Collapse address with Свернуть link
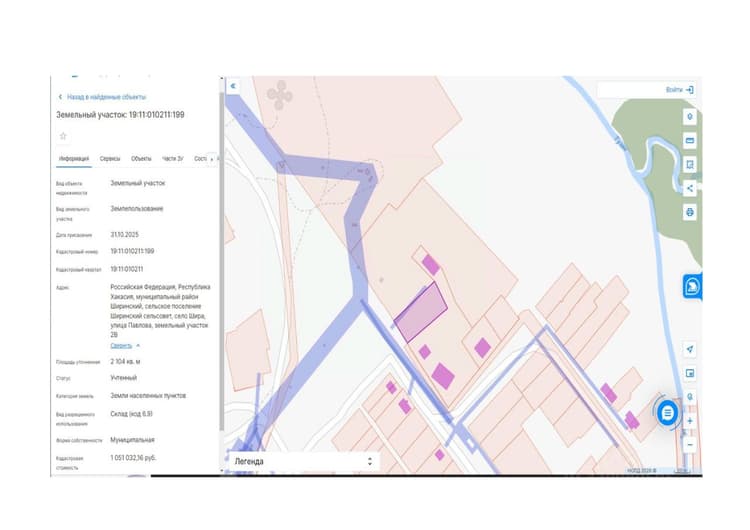This screenshot has height=530, width=750. pyautogui.click(x=124, y=345)
